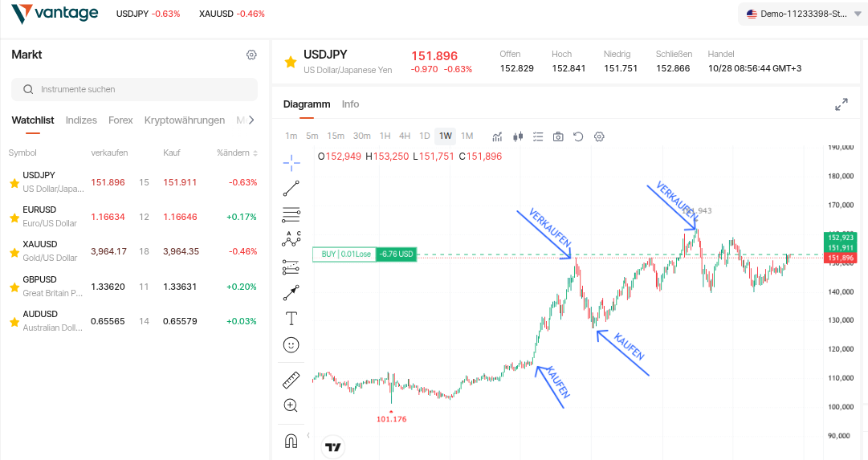Open the Info tab

350,104
